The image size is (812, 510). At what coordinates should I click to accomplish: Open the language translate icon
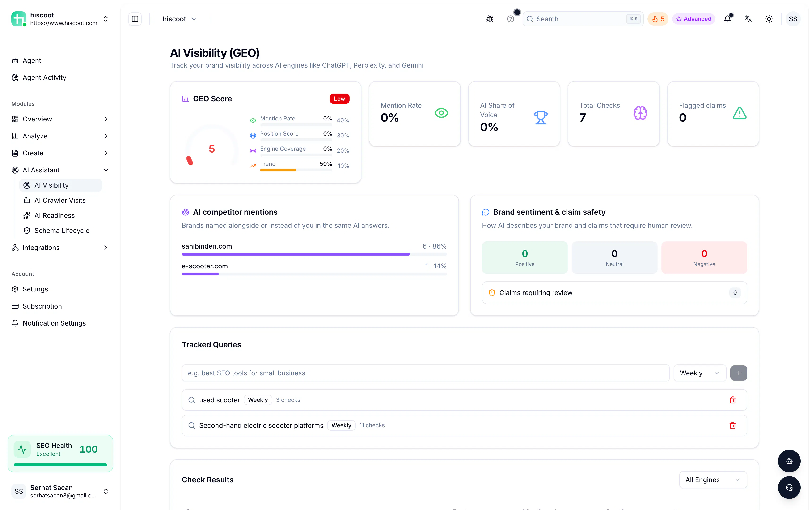(x=748, y=19)
